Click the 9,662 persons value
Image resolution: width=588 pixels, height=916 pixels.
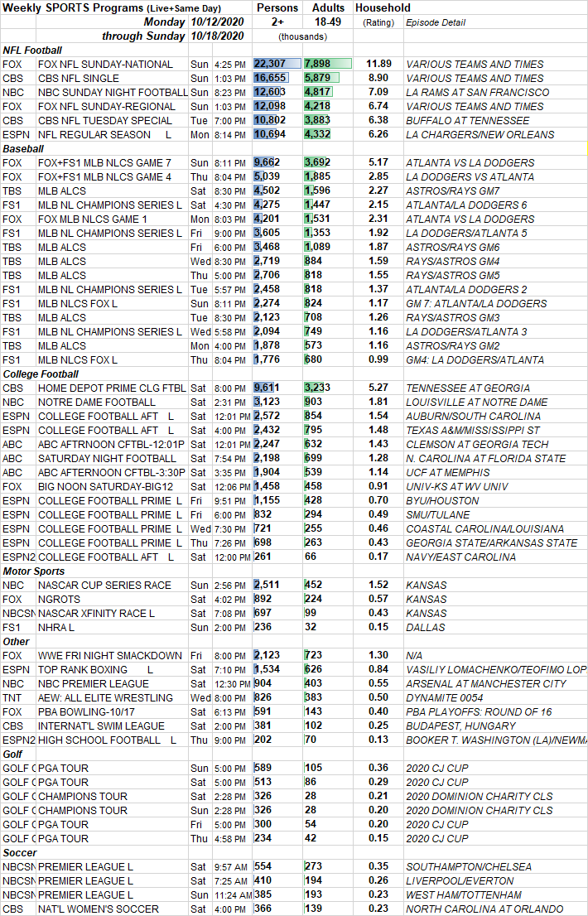(x=267, y=162)
